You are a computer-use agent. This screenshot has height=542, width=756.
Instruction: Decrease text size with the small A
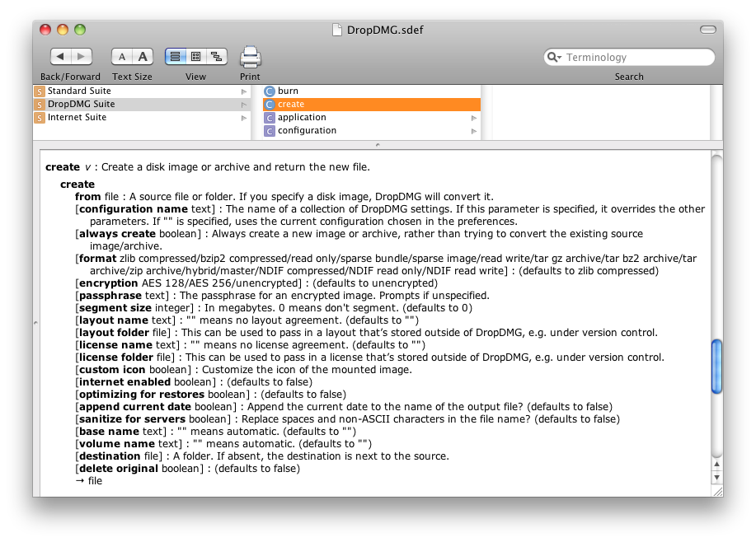[x=122, y=57]
